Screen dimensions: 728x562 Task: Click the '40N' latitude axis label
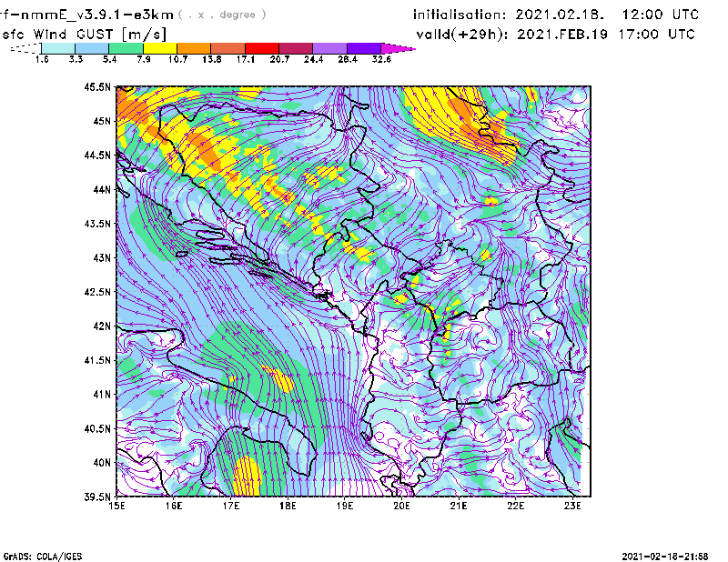(x=102, y=463)
